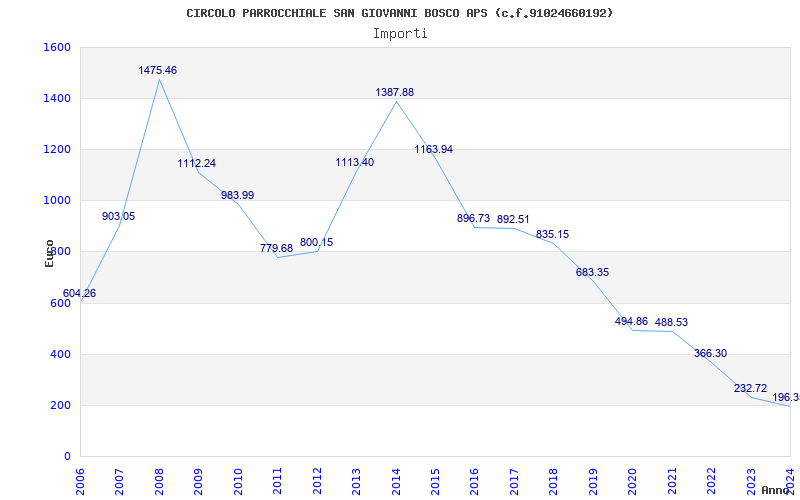The image size is (800, 500).
Task: Click the y-axis label 1000
Action: [x=57, y=201]
